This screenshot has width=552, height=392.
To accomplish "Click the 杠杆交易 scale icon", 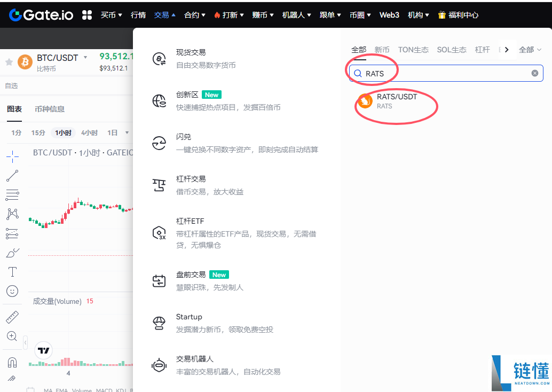I will tap(159, 185).
